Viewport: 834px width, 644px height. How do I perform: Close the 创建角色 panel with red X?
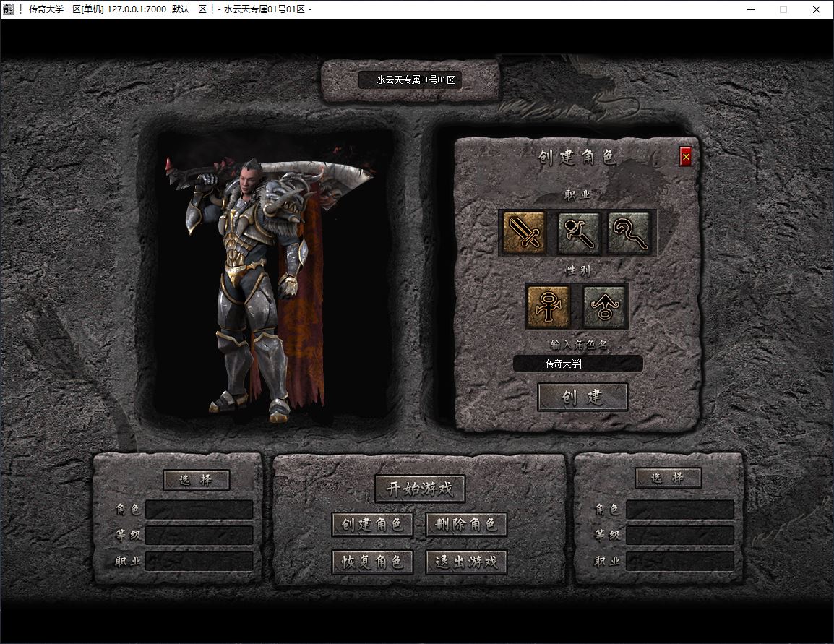[686, 156]
